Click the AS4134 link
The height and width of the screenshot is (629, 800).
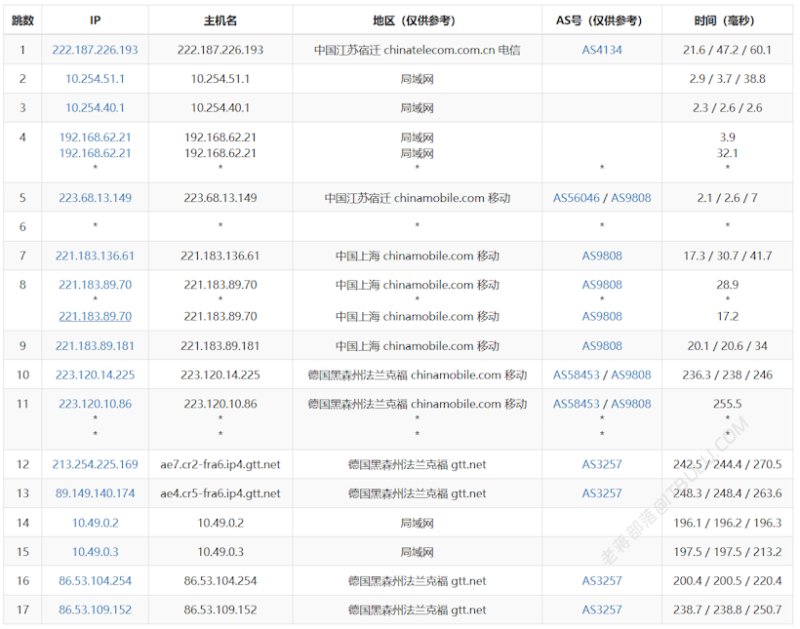click(602, 50)
